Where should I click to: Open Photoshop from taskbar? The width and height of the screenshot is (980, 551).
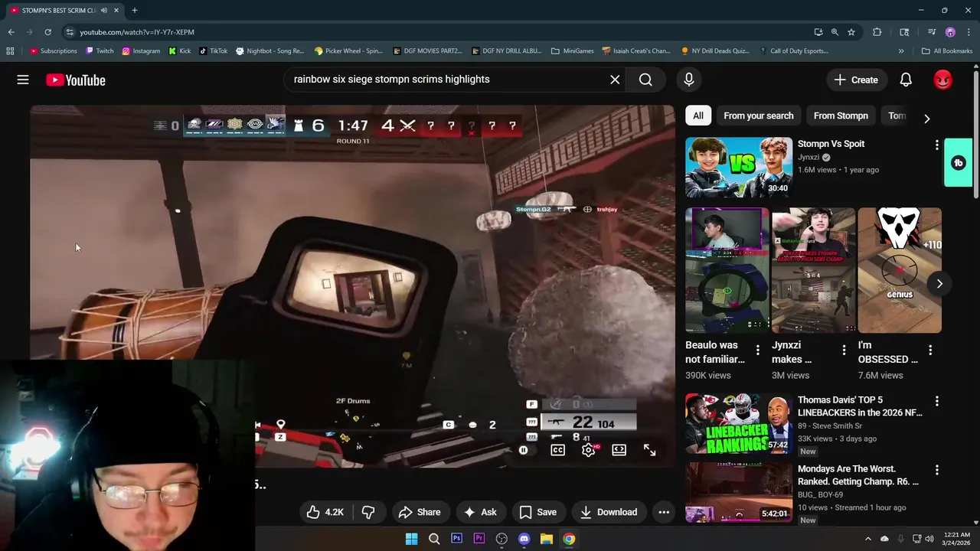(456, 539)
